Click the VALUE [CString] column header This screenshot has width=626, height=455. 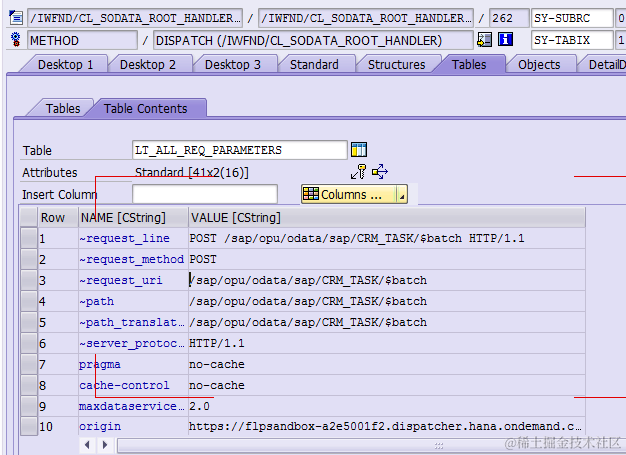(386, 217)
